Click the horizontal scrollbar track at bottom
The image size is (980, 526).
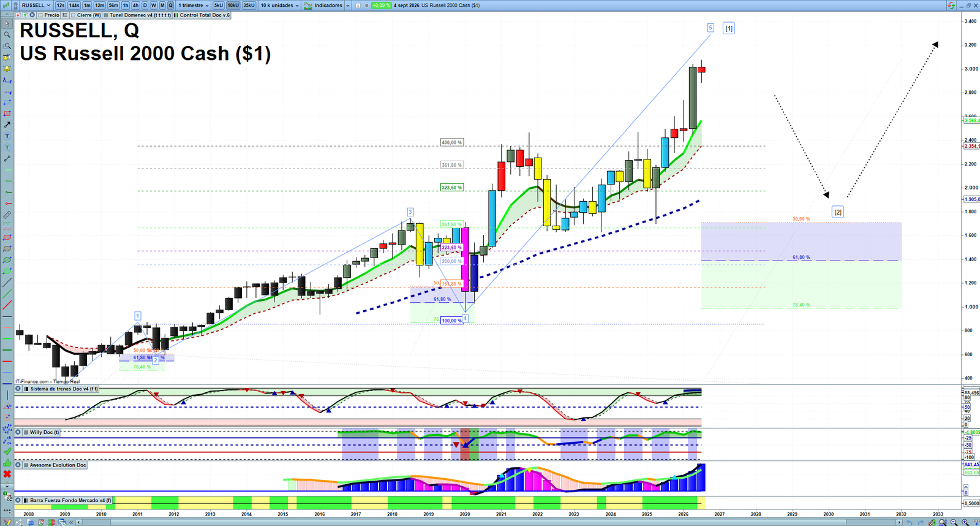pyautogui.click(x=490, y=522)
